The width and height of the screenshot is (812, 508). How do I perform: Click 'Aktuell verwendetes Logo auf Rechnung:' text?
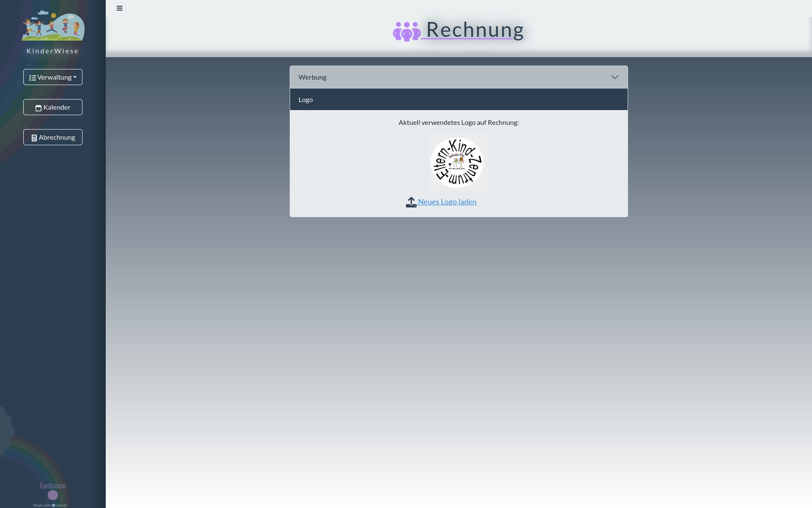459,122
